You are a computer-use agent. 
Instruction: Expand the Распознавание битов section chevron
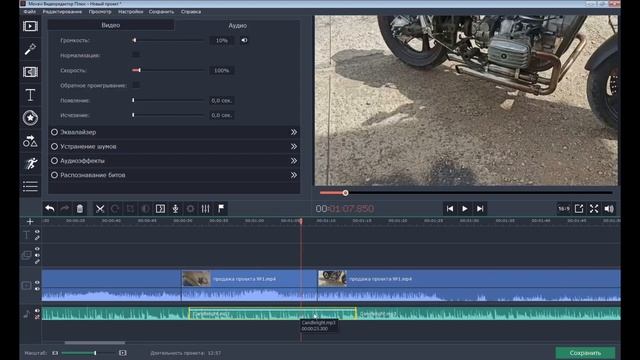293,175
